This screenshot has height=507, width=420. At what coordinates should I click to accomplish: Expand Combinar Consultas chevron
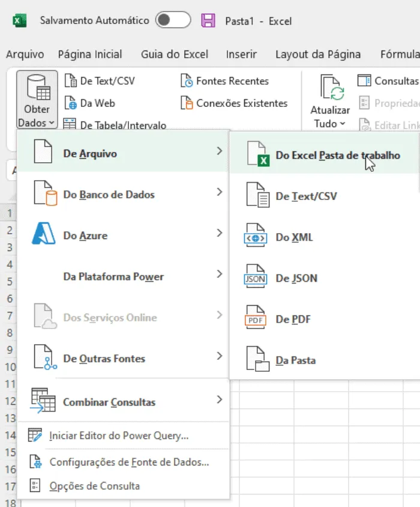pos(220,399)
